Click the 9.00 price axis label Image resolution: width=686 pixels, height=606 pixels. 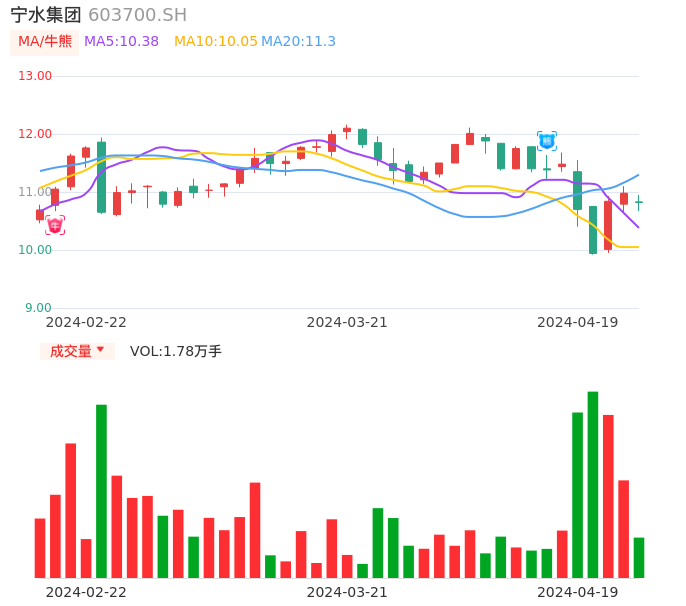(x=39, y=308)
